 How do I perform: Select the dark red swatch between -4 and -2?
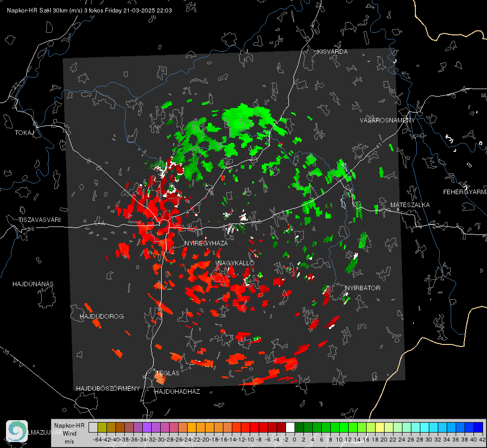281,427
